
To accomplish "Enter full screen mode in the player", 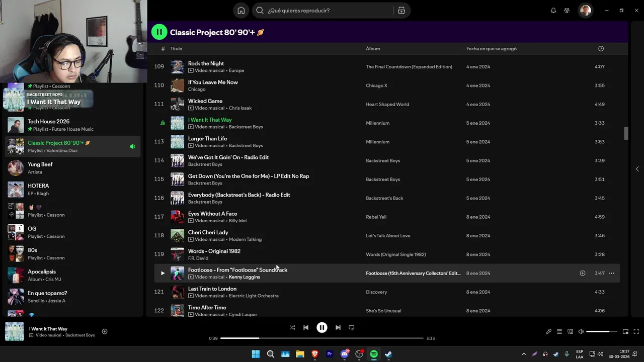I will tap(636, 331).
